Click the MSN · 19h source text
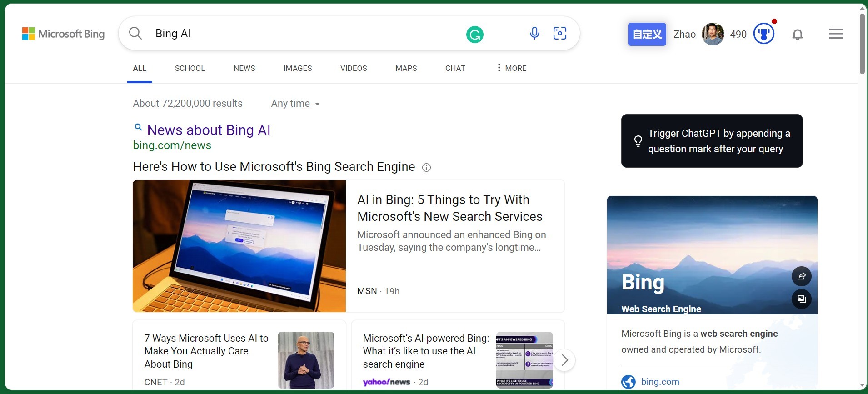Viewport: 868px width, 394px height. click(379, 291)
